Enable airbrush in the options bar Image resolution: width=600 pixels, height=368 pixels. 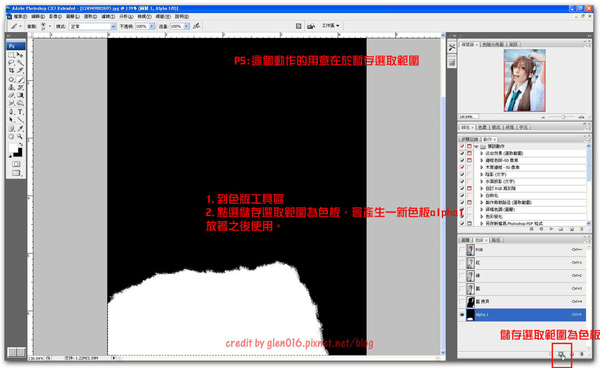196,26
